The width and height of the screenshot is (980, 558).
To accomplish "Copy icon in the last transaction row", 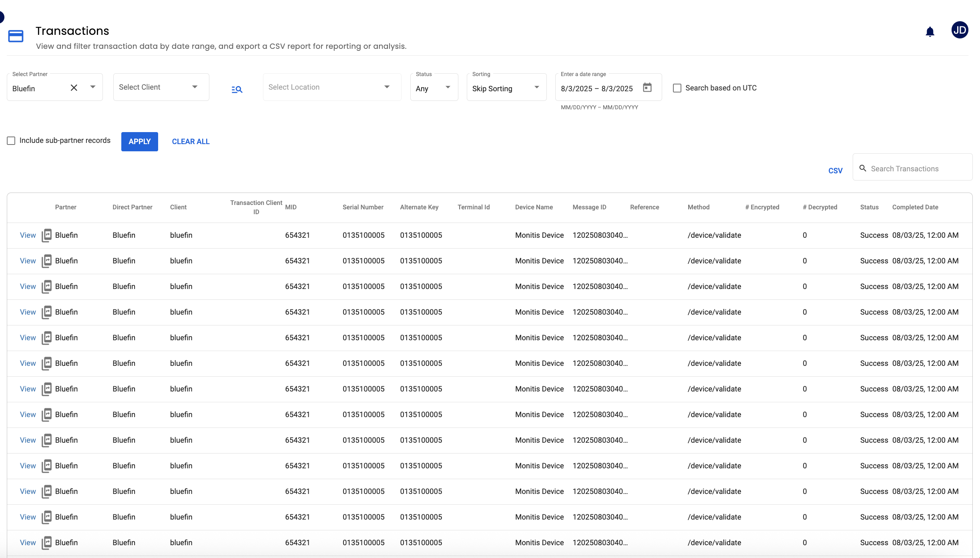I will [x=47, y=543].
